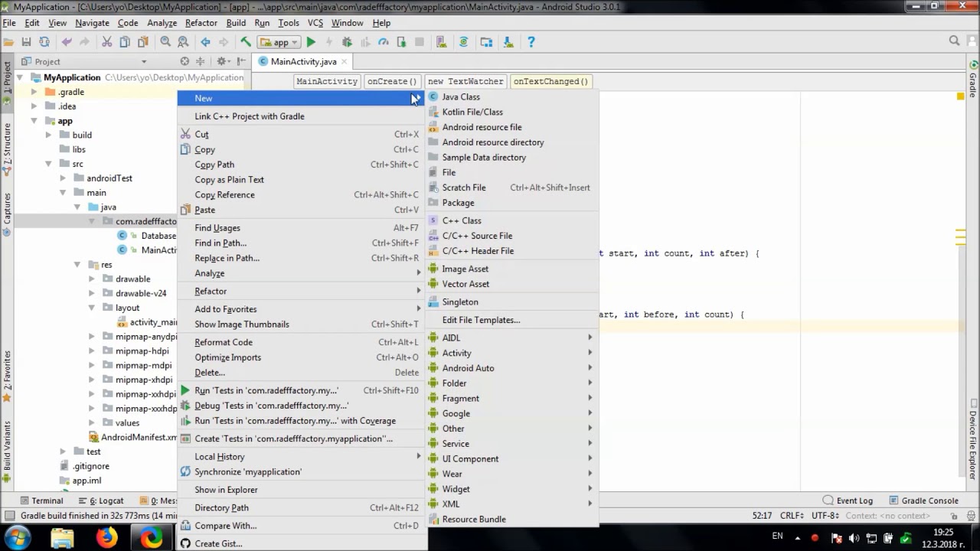Select Android resource file entry
Screen dimensions: 980x551
coord(511,127)
